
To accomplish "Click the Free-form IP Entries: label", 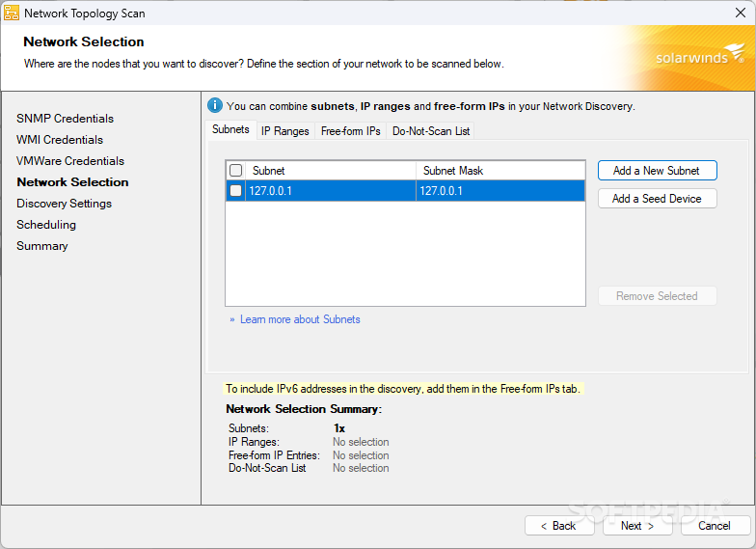I will pyautogui.click(x=274, y=455).
